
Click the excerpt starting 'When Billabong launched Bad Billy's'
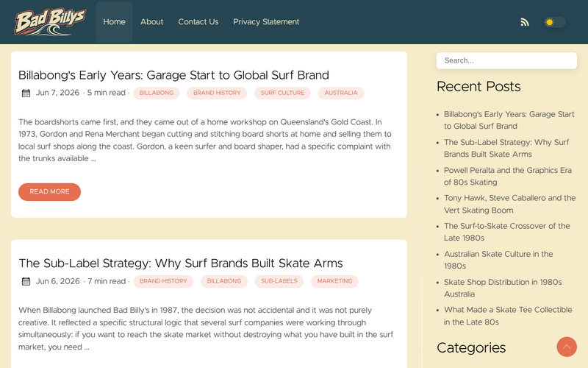(x=206, y=328)
